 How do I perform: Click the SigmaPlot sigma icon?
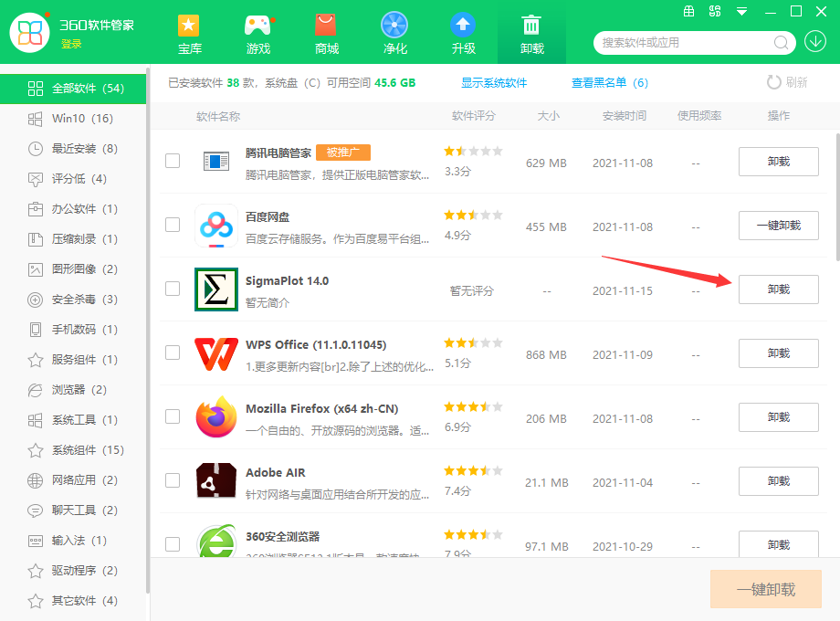(x=215, y=289)
